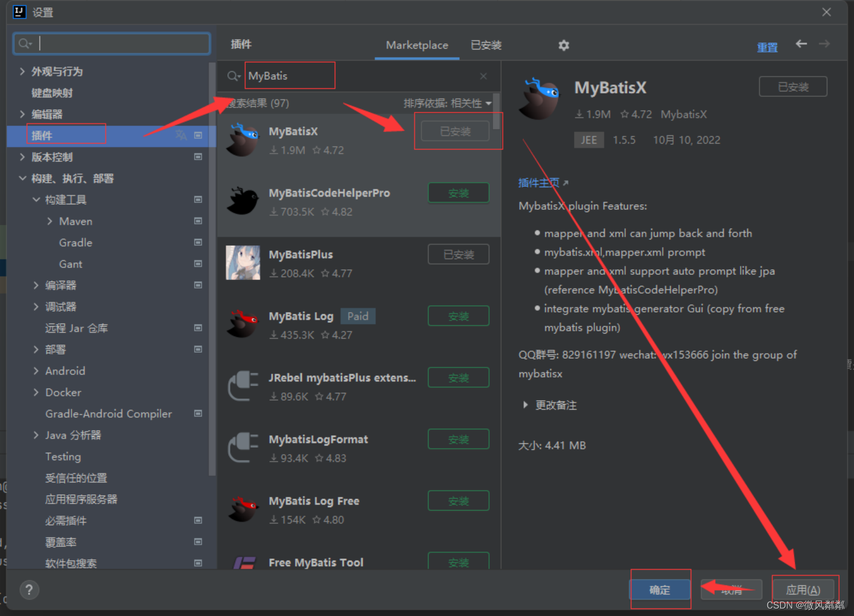Focus the settings search input field
The height and width of the screenshot is (616, 854).
coord(112,43)
